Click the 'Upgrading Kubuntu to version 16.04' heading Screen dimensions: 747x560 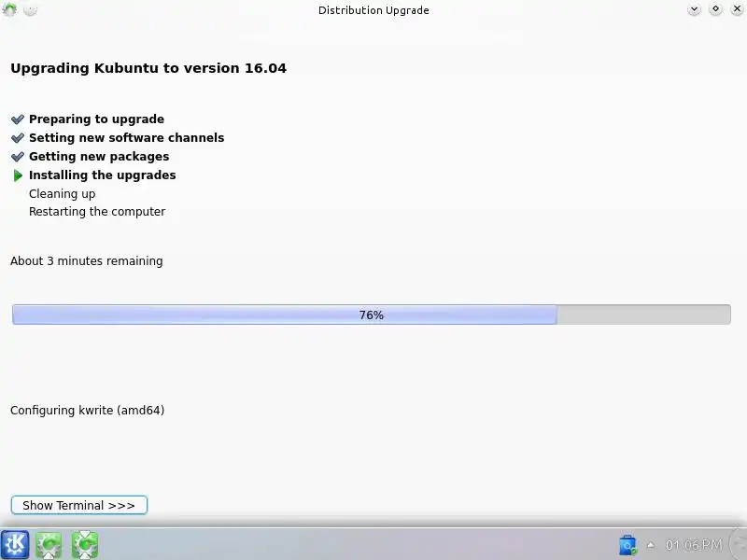click(148, 68)
